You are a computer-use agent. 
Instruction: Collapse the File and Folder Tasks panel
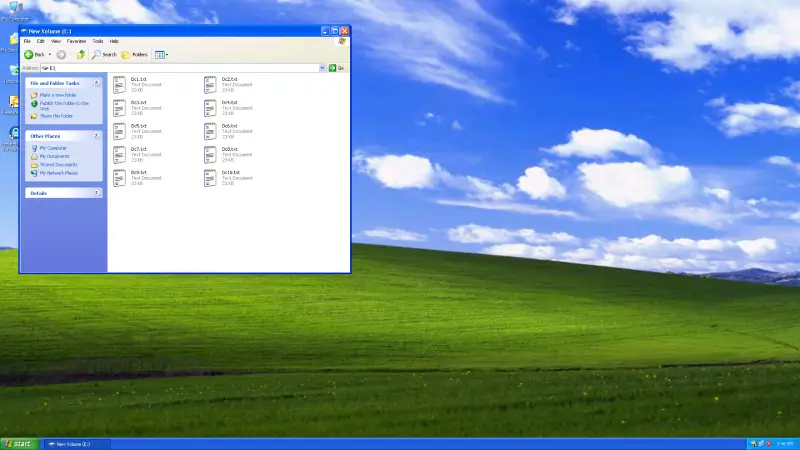96,83
